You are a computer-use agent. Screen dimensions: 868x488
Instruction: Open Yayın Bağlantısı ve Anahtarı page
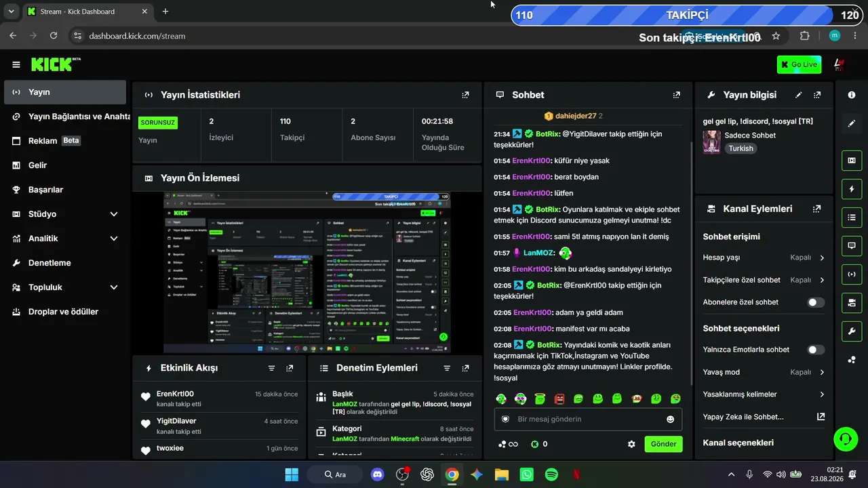click(x=65, y=117)
